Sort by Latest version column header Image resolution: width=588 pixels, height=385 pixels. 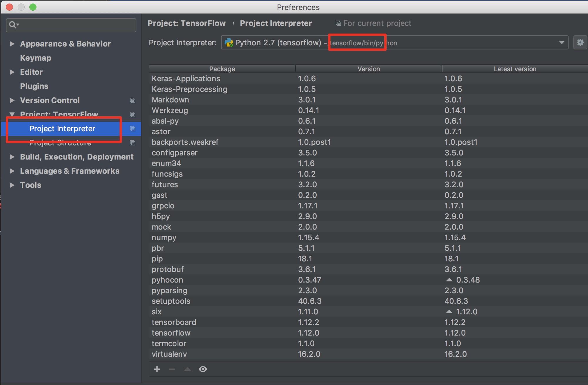tap(515, 69)
